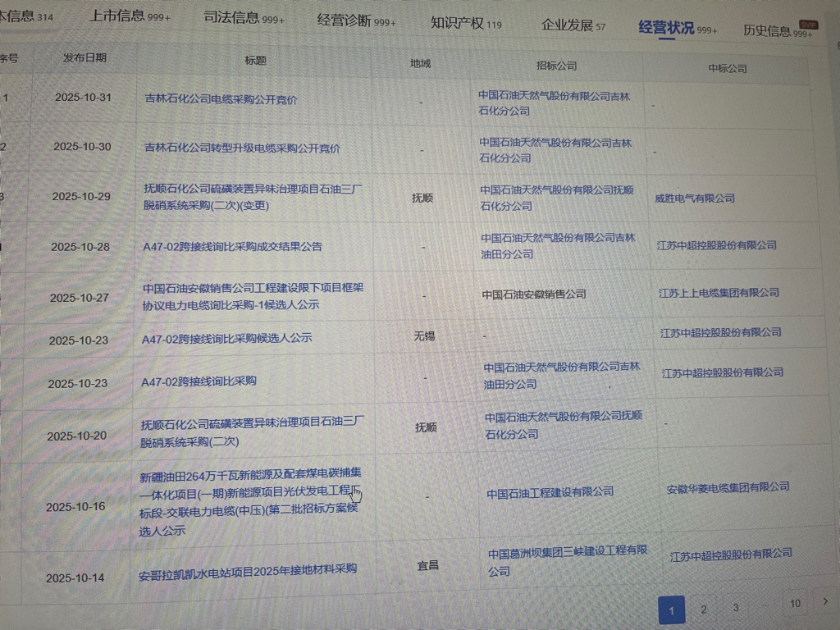The height and width of the screenshot is (630, 840).
Task: Click 中国石油安徽销售公司 tendering company text
Action: tap(534, 294)
